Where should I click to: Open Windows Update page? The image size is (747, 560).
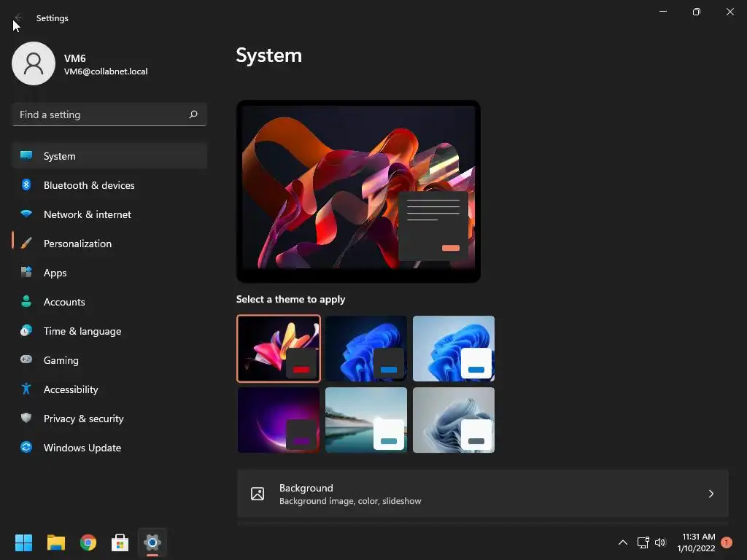(109, 448)
